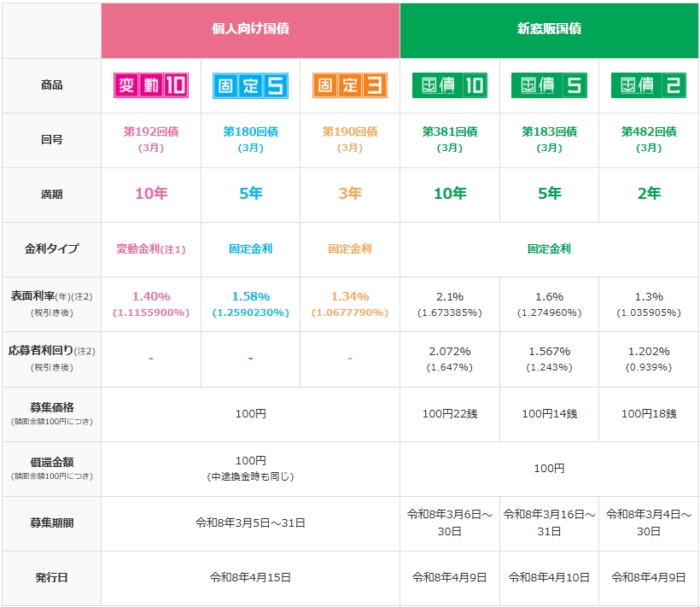Open the 第180回債 issue link
The width and height of the screenshot is (700, 607).
click(x=250, y=132)
